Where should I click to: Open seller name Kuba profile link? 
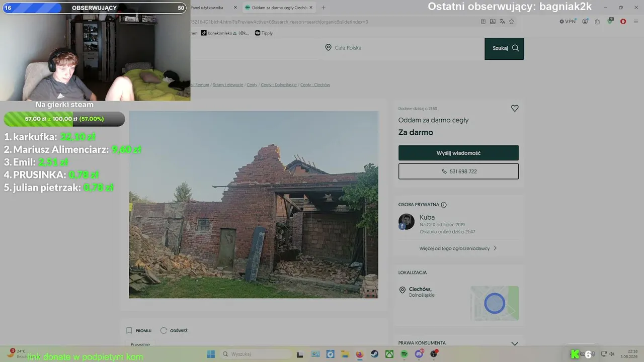coord(427,217)
